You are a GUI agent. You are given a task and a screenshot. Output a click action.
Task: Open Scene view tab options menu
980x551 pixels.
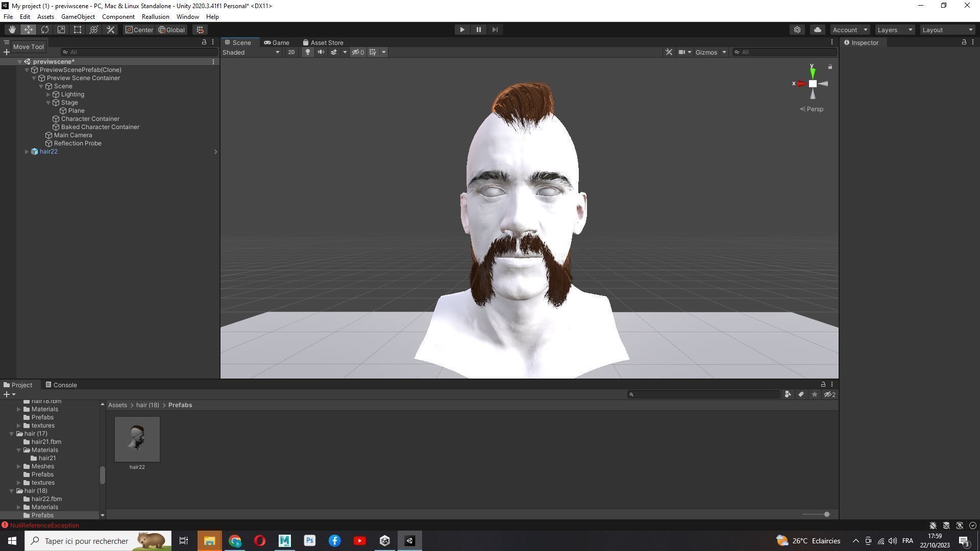click(831, 42)
